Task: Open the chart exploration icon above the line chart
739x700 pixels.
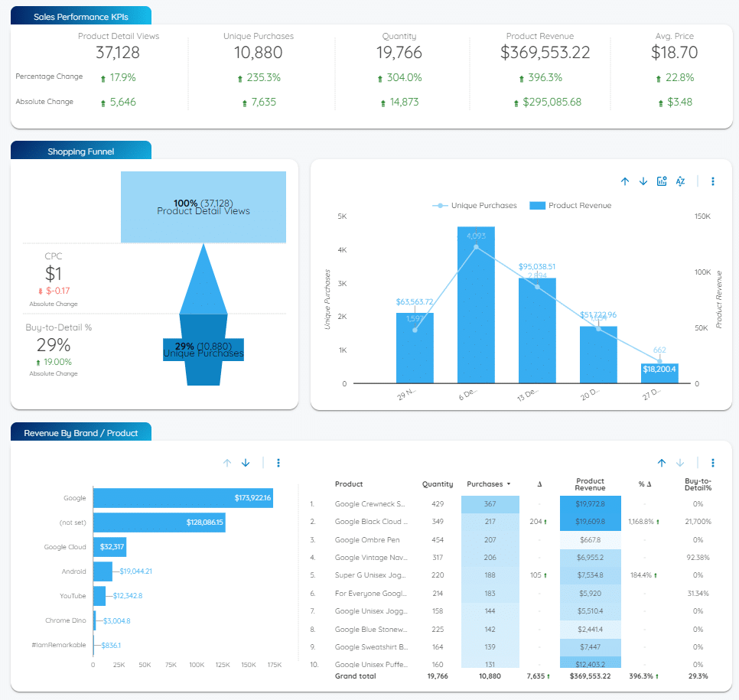Action: click(x=661, y=181)
